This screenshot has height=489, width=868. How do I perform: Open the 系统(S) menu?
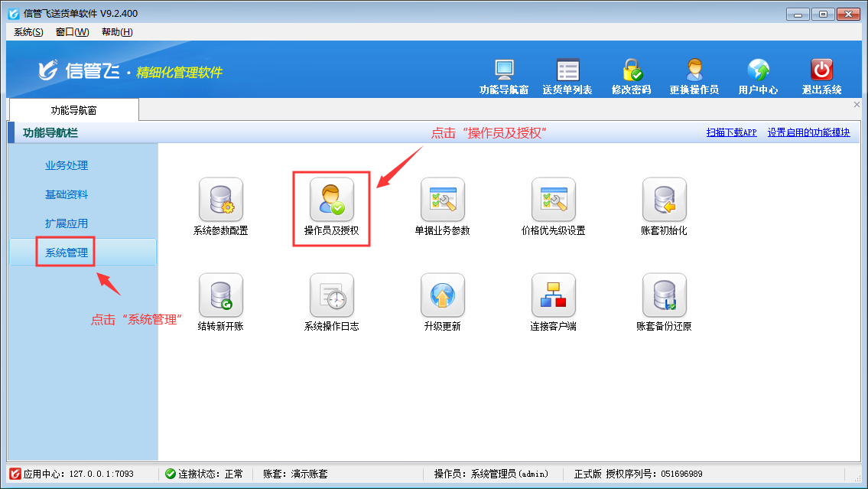(28, 32)
